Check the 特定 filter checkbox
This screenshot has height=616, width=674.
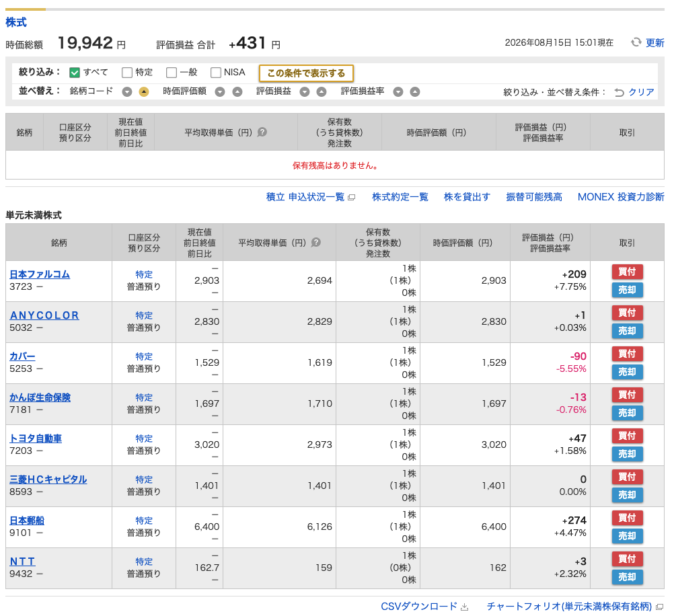coord(127,73)
